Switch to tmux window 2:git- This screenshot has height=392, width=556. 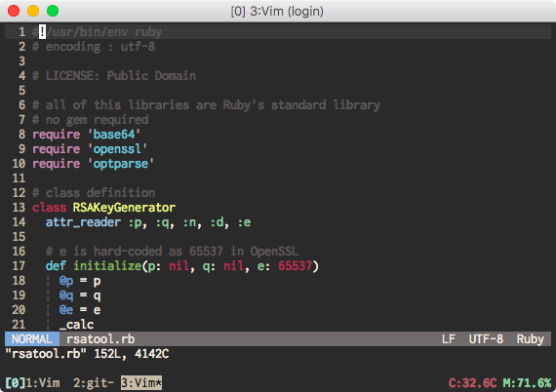coord(94,383)
